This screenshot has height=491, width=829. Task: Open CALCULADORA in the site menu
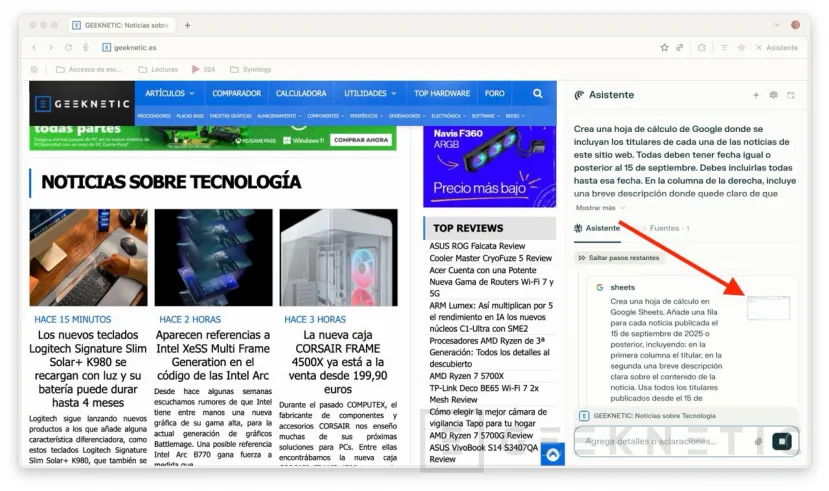(301, 94)
